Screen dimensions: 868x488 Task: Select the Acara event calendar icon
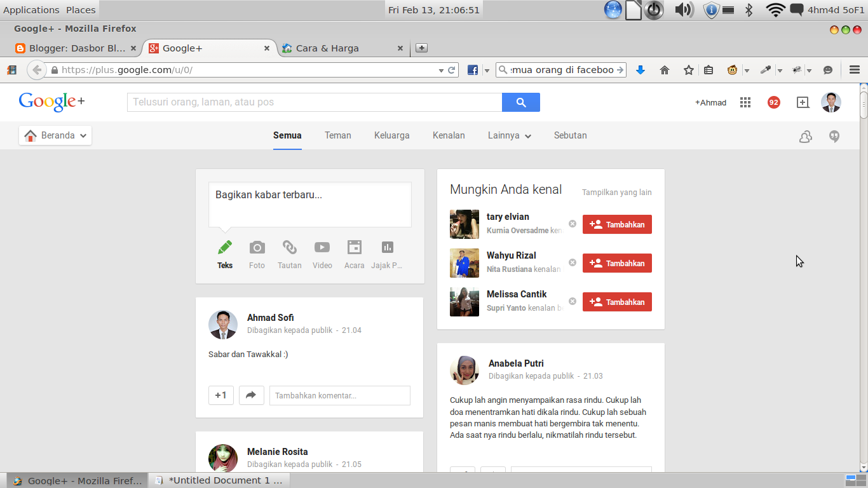354,248
